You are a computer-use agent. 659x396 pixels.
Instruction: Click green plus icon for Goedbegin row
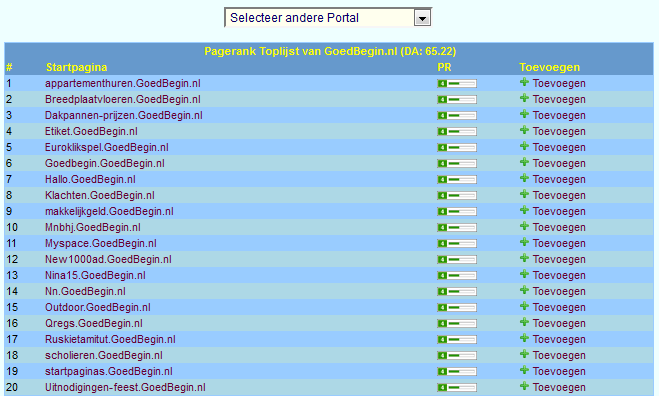[x=524, y=162]
